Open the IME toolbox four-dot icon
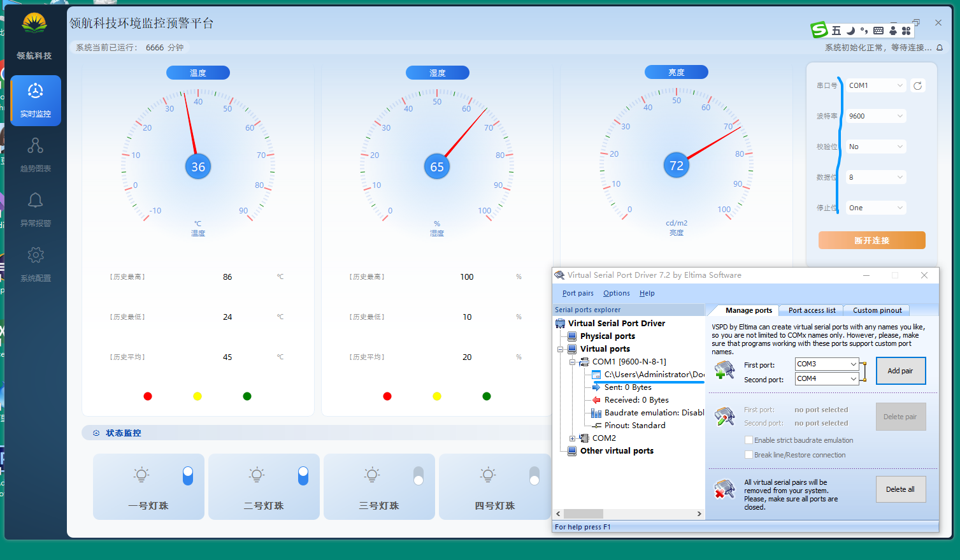 [906, 31]
